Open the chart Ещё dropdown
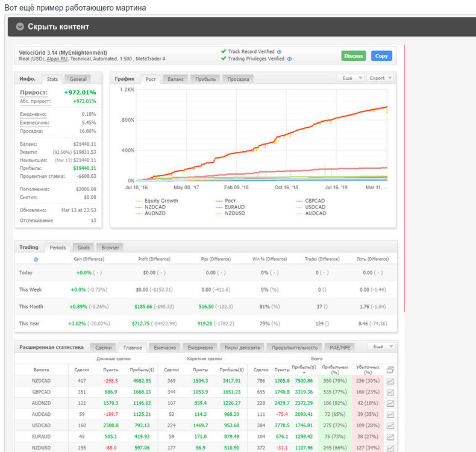This screenshot has height=452, width=476. point(351,78)
